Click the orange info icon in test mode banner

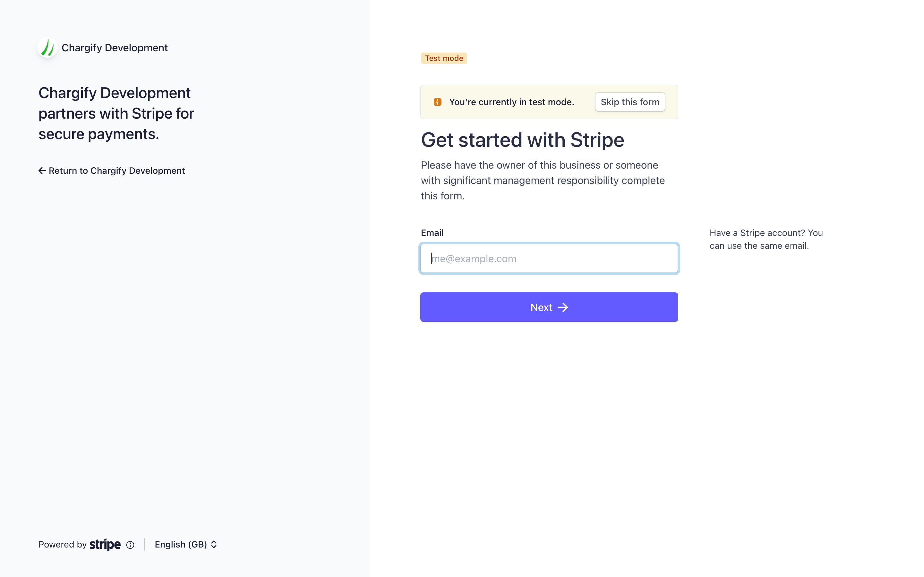tap(438, 102)
